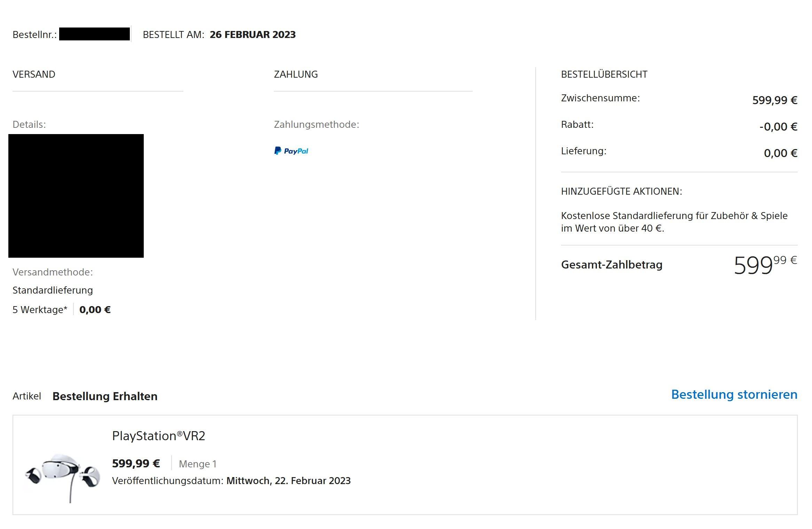Click the VERSAND section heading
Image resolution: width=812 pixels, height=529 pixels.
click(34, 74)
